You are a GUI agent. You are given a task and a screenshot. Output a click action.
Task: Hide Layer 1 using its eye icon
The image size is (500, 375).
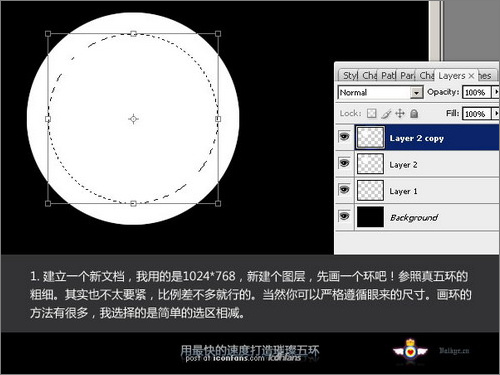click(344, 190)
